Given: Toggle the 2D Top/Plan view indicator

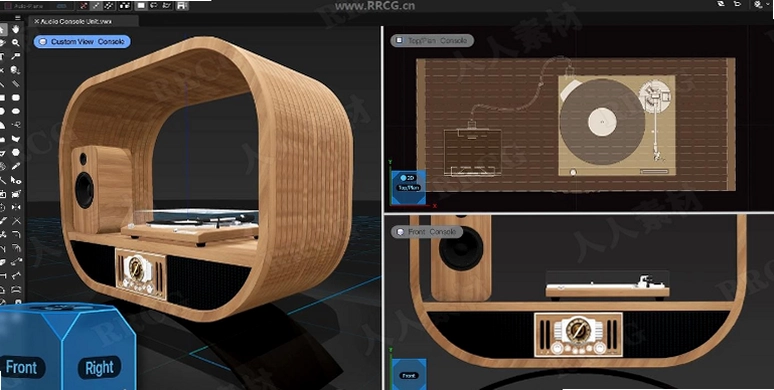Looking at the screenshot, I should click(x=408, y=178).
